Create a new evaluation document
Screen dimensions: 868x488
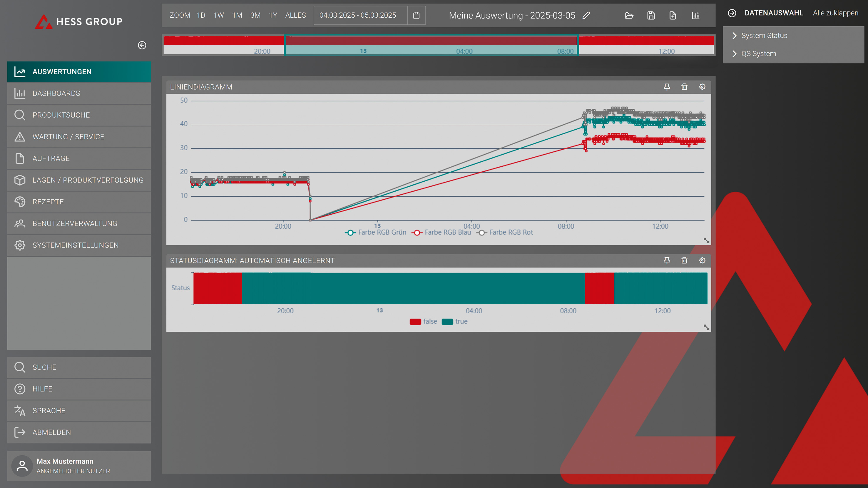tap(673, 16)
